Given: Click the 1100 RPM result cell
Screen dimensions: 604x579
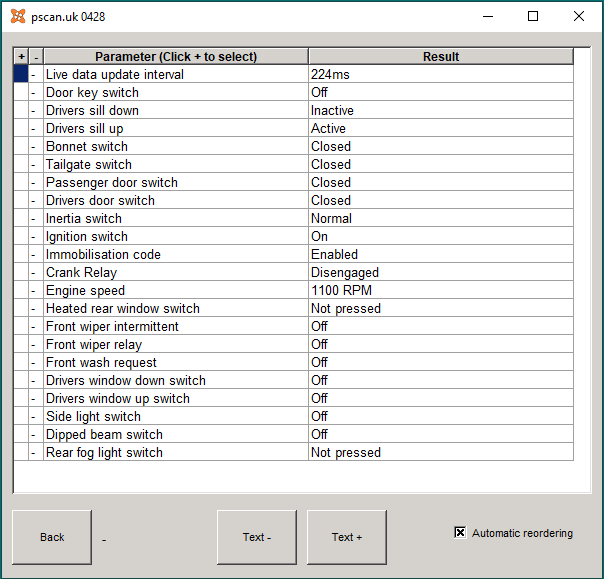Looking at the screenshot, I should point(441,290).
